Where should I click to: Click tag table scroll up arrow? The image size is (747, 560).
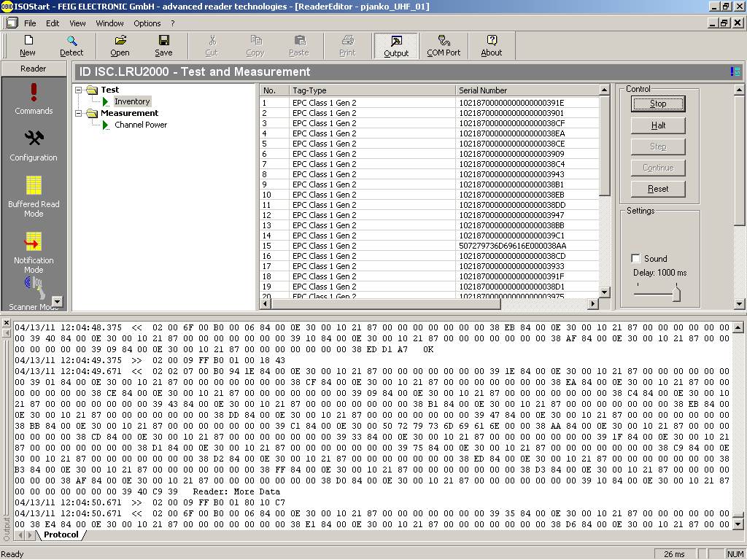604,90
